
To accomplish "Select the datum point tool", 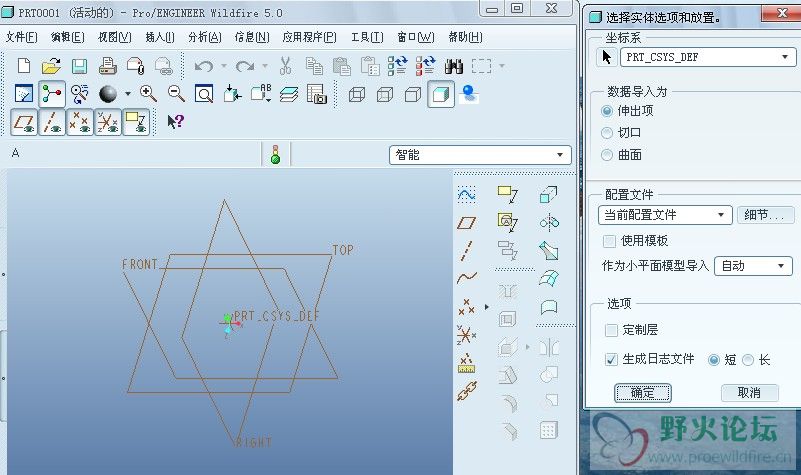I will [466, 306].
